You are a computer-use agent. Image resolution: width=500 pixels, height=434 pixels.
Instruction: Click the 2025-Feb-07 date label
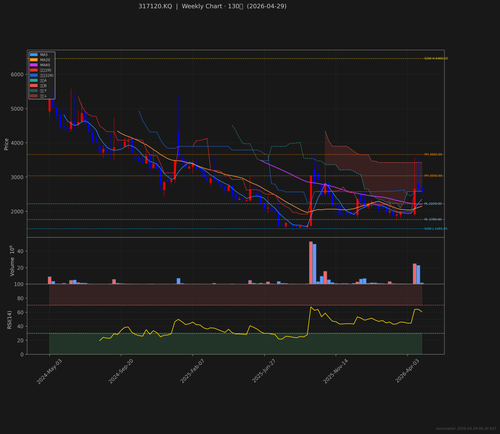pos(192,371)
